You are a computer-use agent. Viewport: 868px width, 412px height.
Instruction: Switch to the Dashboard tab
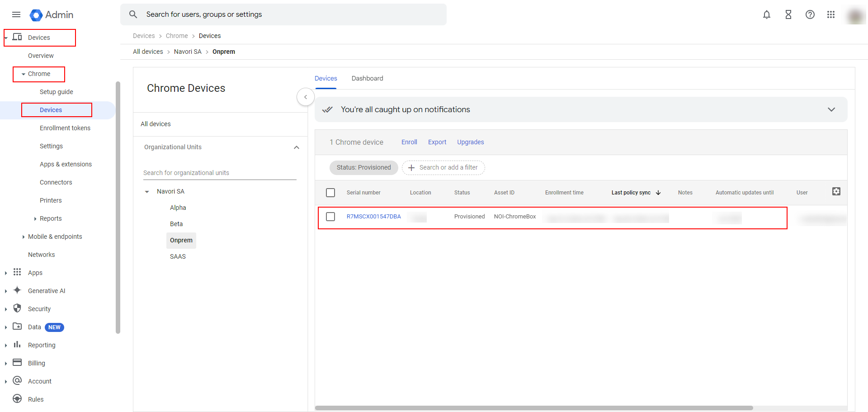point(368,78)
